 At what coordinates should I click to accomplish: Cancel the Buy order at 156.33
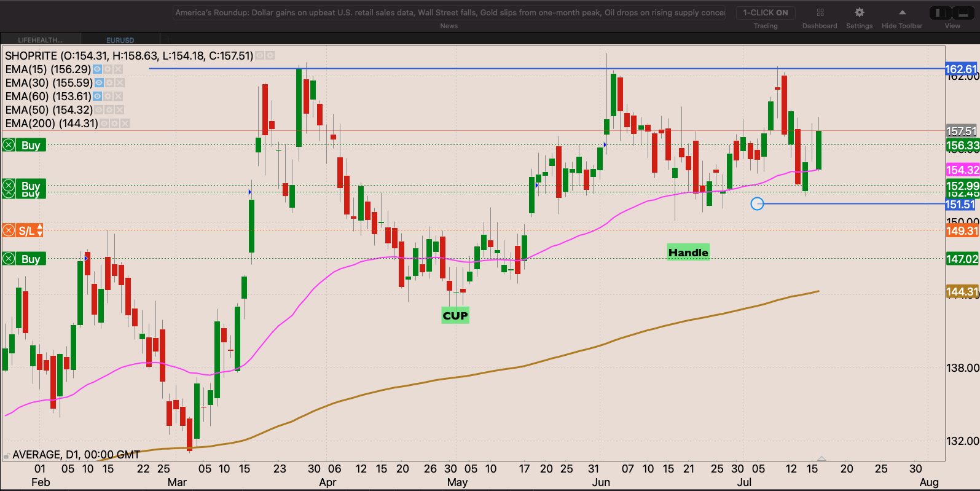(x=9, y=146)
